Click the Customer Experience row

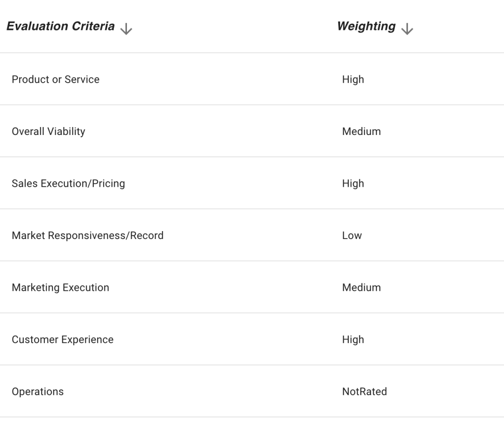pyautogui.click(x=252, y=339)
